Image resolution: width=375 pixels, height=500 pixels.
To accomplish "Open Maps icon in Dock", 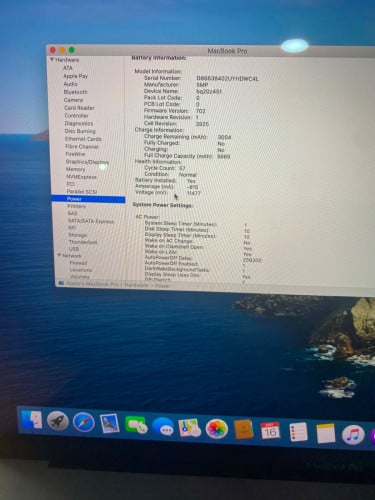I will pyautogui.click(x=190, y=428).
